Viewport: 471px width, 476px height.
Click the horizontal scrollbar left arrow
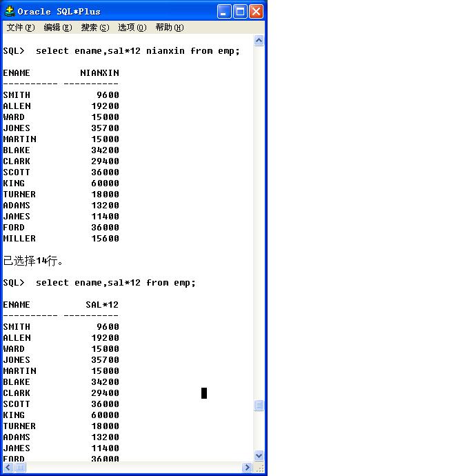pyautogui.click(x=8, y=467)
